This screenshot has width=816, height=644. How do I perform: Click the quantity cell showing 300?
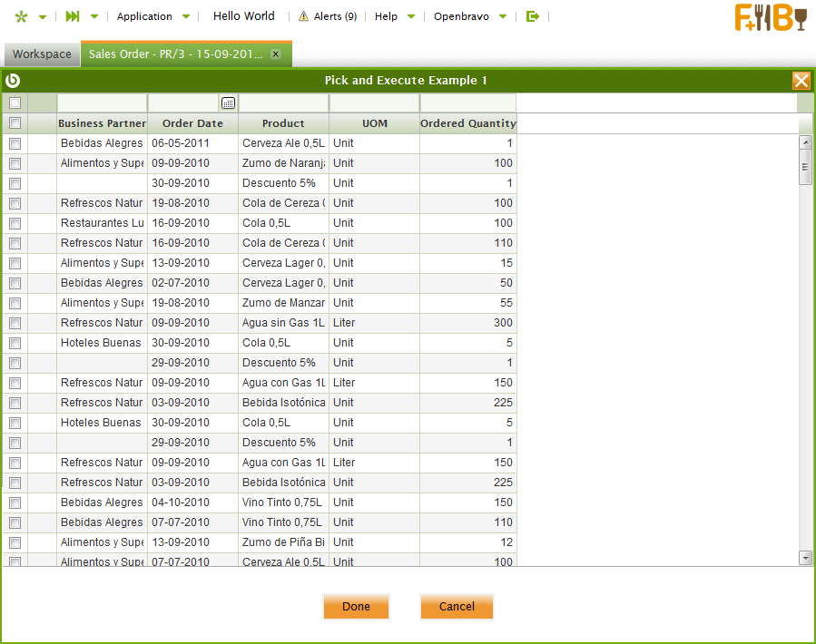[x=467, y=323]
